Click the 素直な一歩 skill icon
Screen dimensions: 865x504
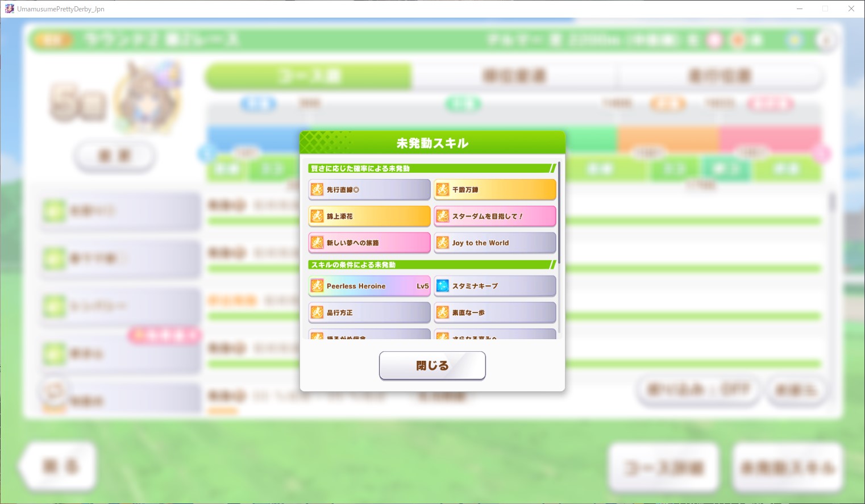443,313
